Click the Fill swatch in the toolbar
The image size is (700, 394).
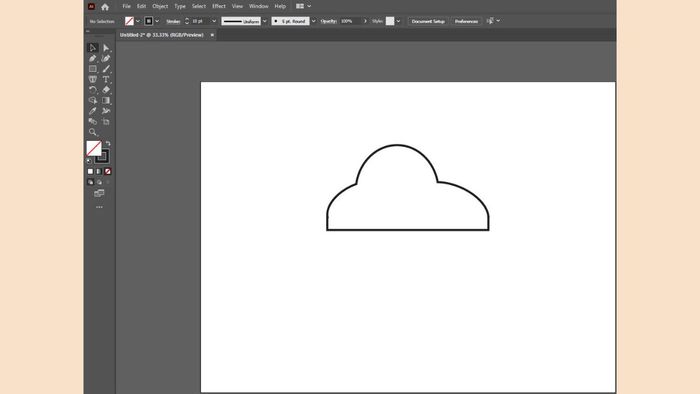pyautogui.click(x=94, y=148)
